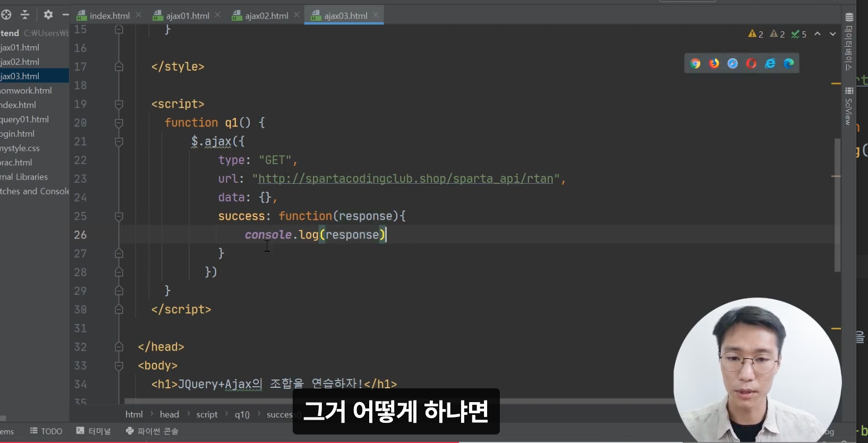
Task: Click line number 26 in the gutter
Action: click(x=80, y=235)
